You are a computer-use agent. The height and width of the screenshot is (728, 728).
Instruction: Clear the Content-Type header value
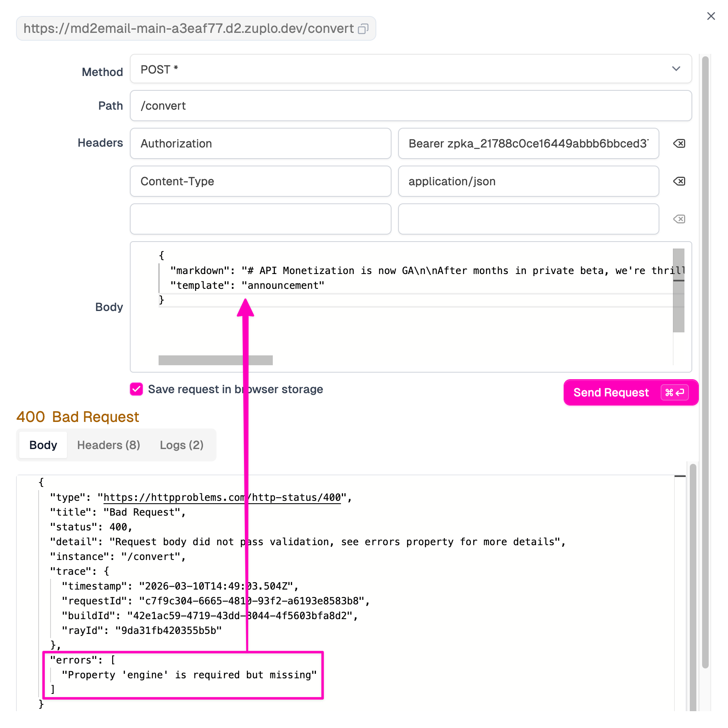tap(679, 181)
